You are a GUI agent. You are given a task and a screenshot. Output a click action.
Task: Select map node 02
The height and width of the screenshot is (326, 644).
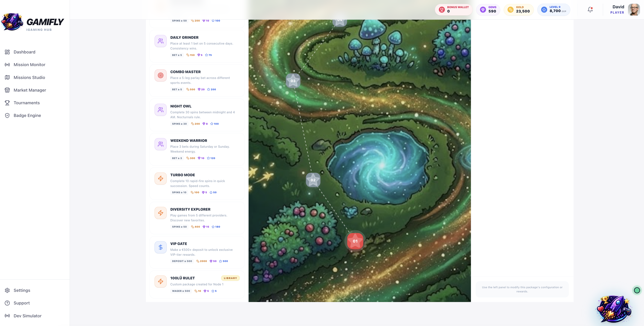click(313, 180)
